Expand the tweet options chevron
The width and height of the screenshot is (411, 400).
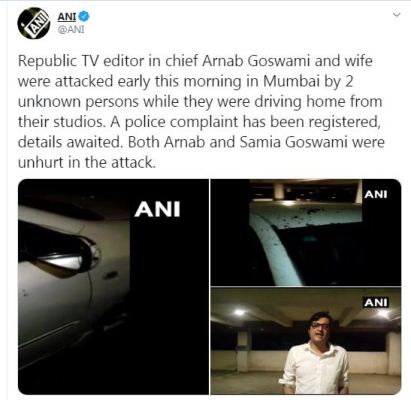pos(396,15)
